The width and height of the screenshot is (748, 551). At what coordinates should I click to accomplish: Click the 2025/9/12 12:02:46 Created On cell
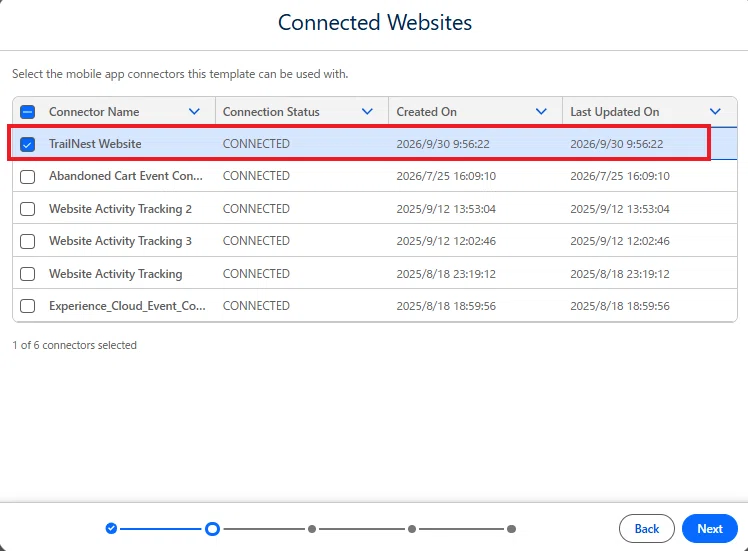point(446,241)
